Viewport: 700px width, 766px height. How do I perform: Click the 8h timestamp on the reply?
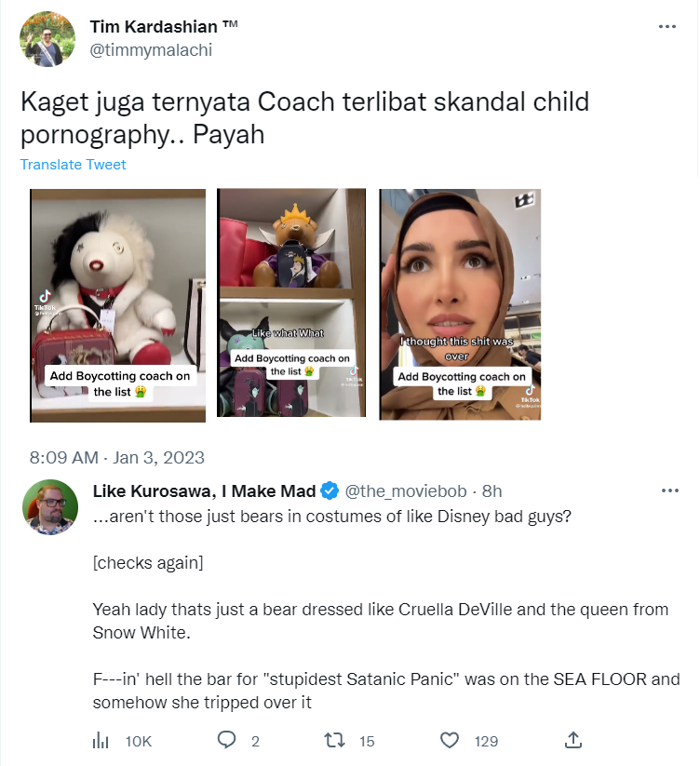click(491, 491)
